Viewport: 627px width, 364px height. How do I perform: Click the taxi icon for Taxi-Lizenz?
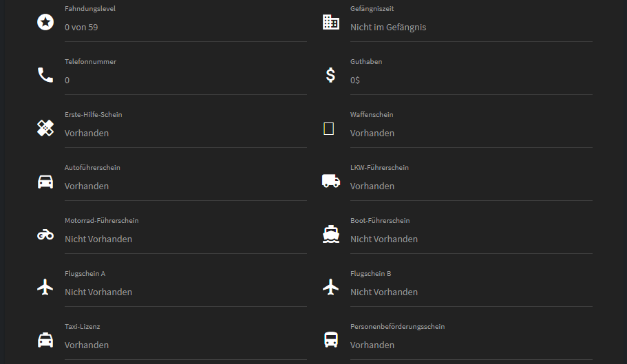tap(45, 340)
